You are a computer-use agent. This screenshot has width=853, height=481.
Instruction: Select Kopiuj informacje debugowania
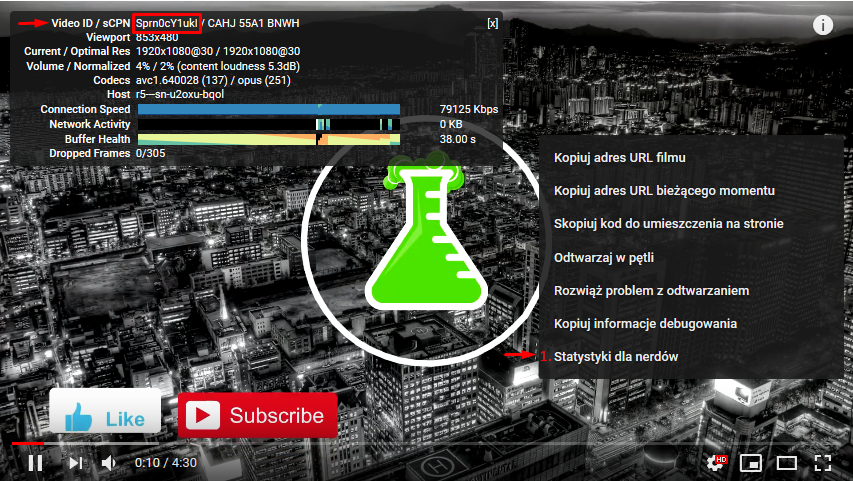[645, 324]
